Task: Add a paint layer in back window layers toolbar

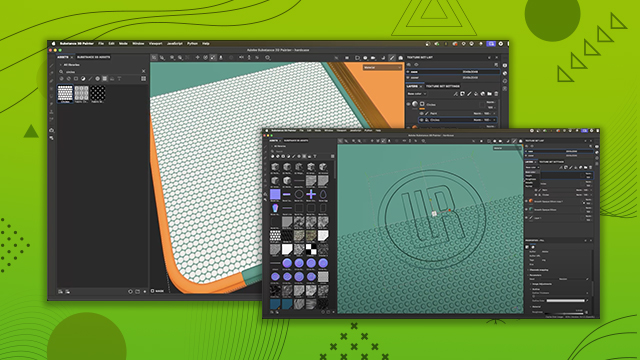Action: click(469, 93)
